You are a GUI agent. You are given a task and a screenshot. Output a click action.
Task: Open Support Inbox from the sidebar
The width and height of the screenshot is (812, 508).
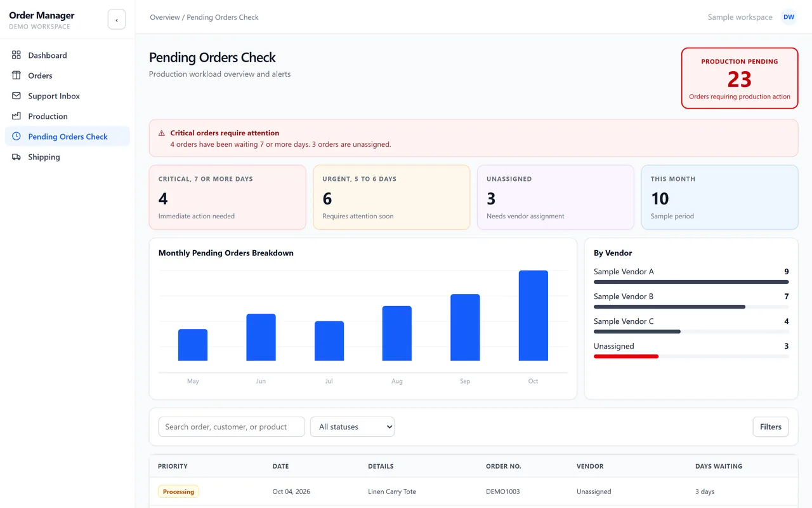coord(67,96)
